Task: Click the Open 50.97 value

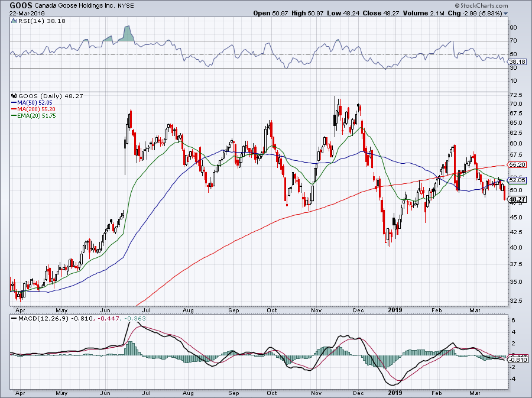Action: tap(270, 13)
